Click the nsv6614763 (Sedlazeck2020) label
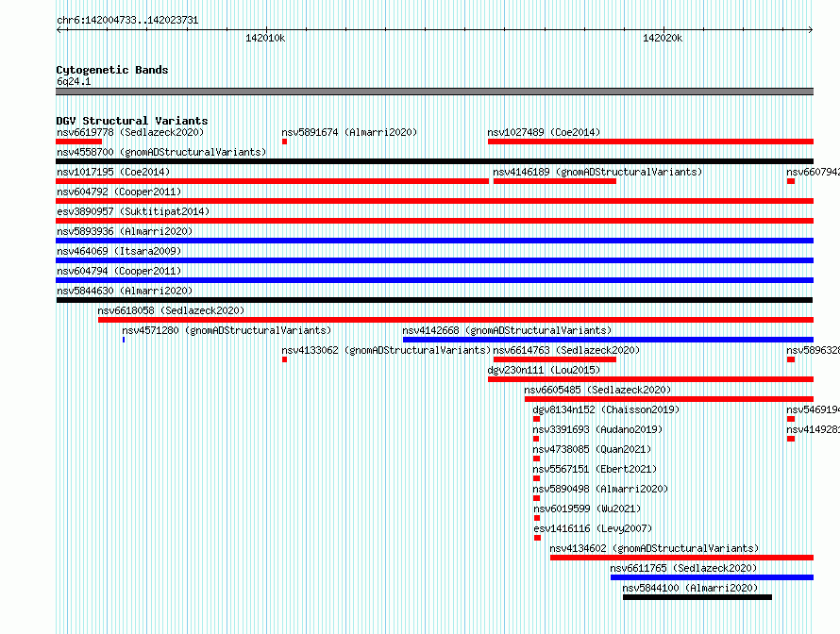 coord(566,350)
